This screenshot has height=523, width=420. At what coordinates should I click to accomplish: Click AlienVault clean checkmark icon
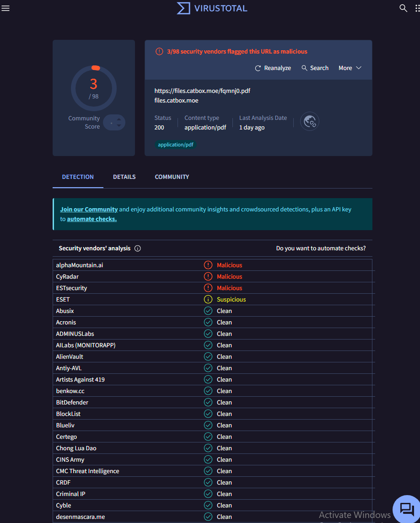(208, 356)
